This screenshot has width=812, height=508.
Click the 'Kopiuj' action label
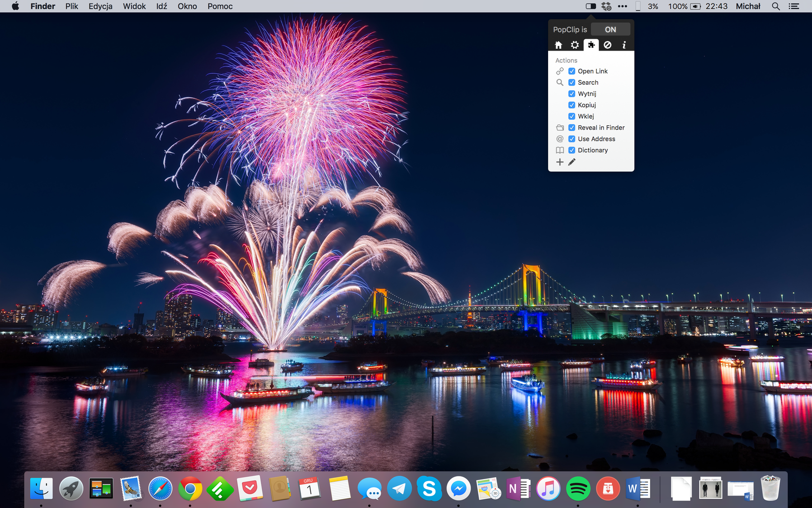pos(587,105)
